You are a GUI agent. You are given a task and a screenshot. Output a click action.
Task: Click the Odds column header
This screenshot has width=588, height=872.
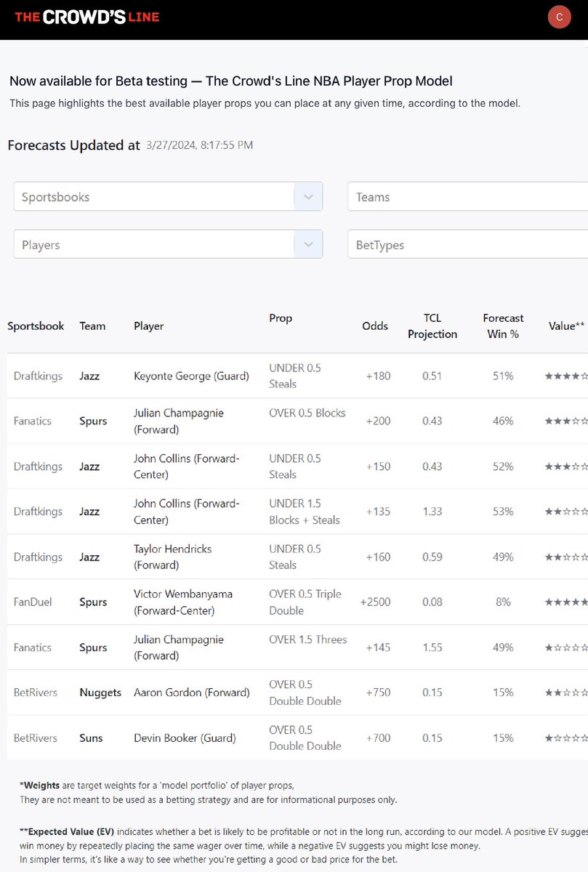pyautogui.click(x=376, y=326)
